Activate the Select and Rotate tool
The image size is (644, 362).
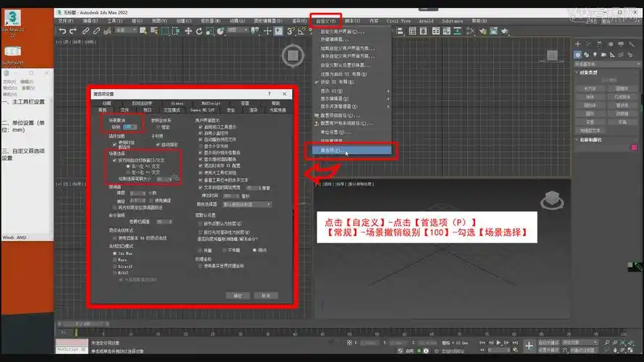[199, 31]
